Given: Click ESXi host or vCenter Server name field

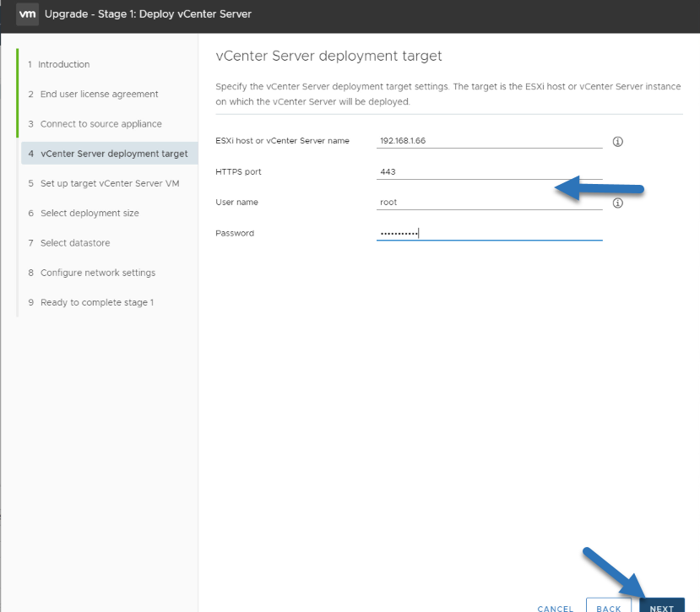Looking at the screenshot, I should (x=489, y=141).
